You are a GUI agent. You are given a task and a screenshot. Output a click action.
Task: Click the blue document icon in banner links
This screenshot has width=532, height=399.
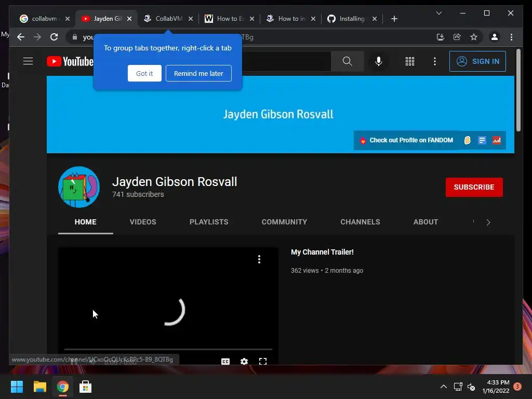[482, 140]
